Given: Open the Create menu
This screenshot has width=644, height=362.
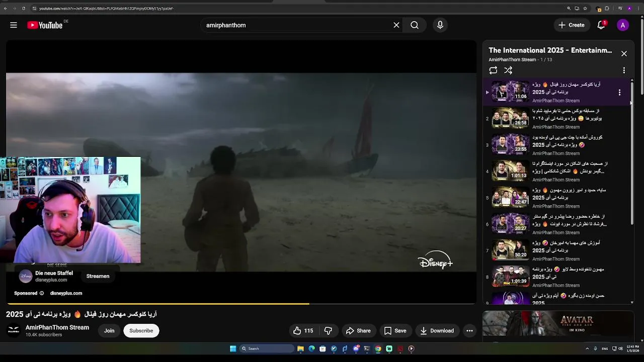Looking at the screenshot, I should pos(572,25).
